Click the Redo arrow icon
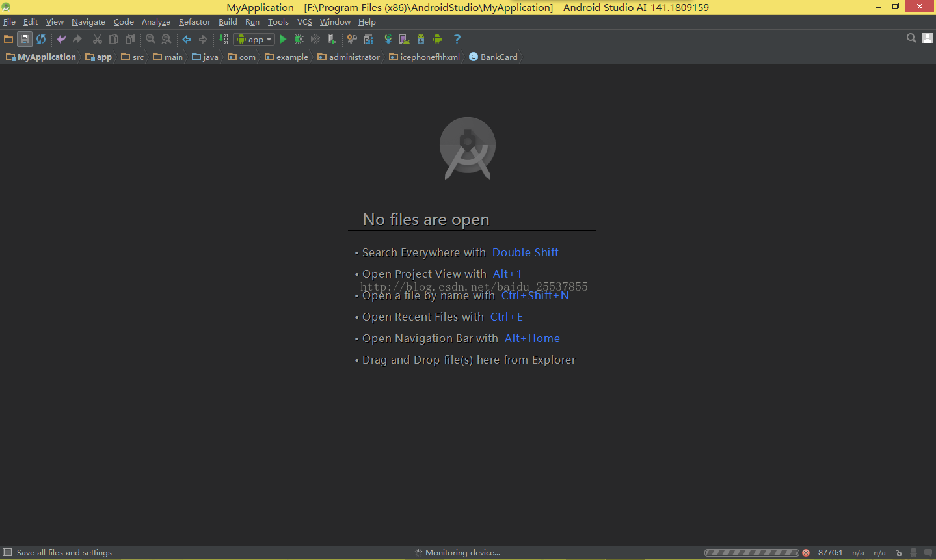The width and height of the screenshot is (936, 560). [x=77, y=39]
